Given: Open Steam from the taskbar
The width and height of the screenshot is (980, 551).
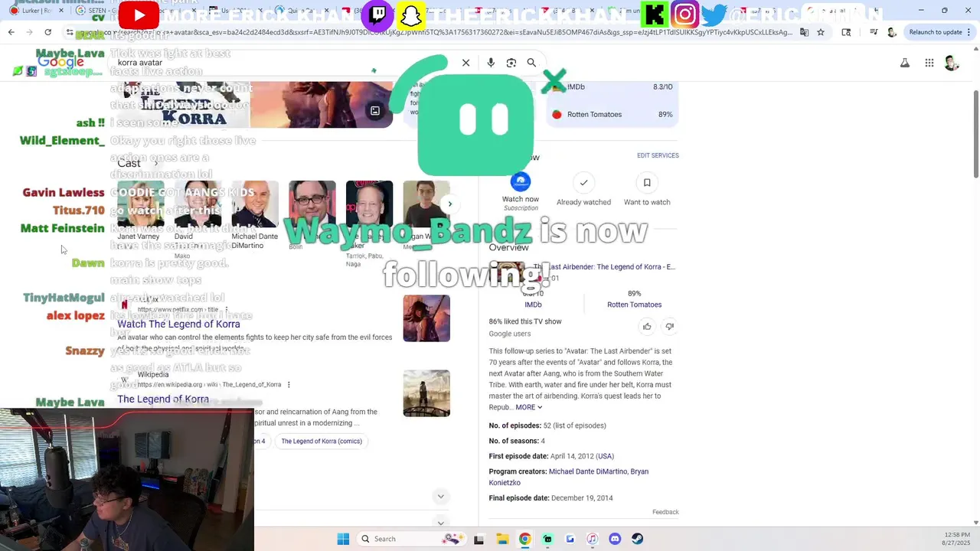Looking at the screenshot, I should tap(637, 539).
